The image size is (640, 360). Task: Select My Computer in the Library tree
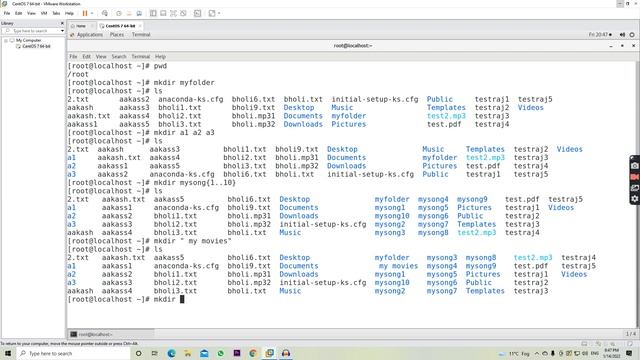[28, 40]
